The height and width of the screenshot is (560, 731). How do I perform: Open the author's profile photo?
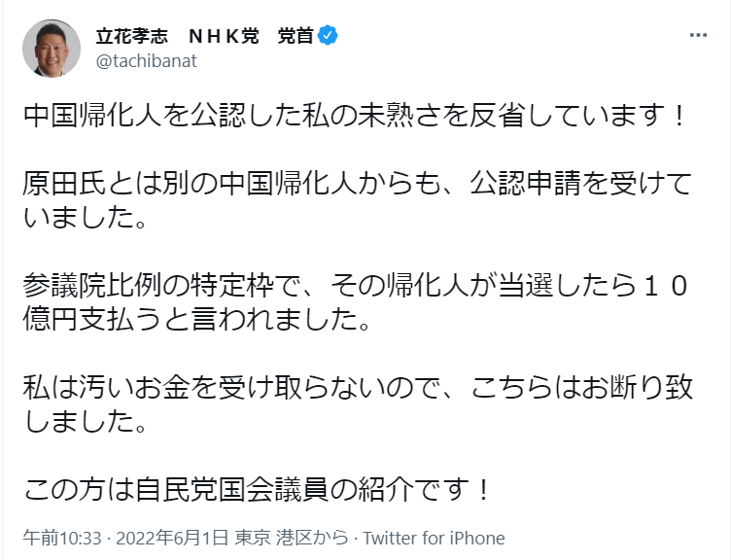click(x=52, y=49)
